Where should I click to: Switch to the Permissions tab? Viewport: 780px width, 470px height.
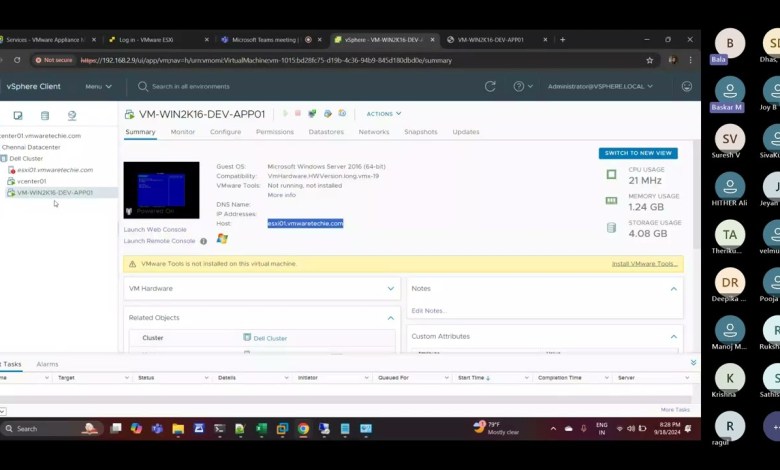pyautogui.click(x=275, y=132)
